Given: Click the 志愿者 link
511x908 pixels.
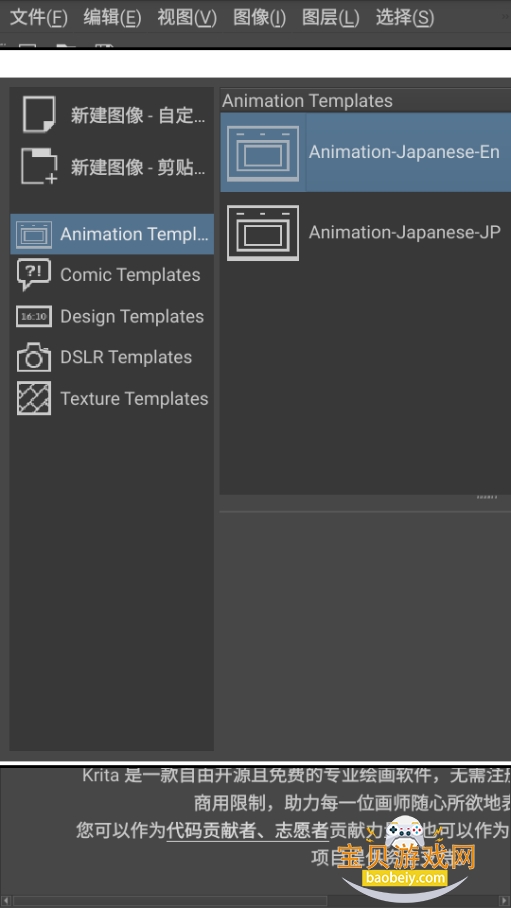Looking at the screenshot, I should point(300,830).
